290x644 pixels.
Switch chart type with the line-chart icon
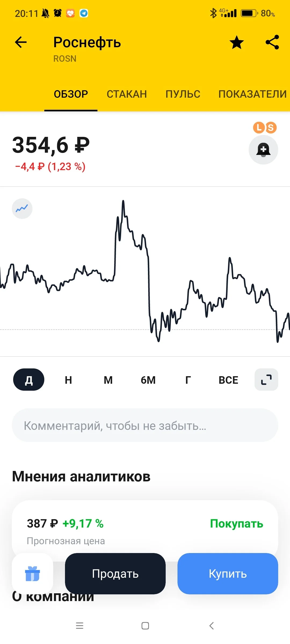tap(22, 208)
